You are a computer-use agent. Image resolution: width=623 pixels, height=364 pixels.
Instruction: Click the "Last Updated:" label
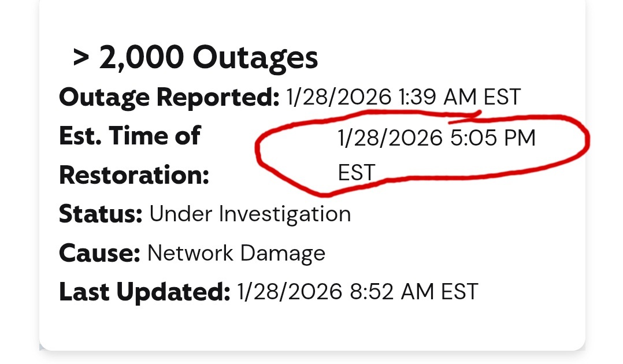(x=144, y=292)
